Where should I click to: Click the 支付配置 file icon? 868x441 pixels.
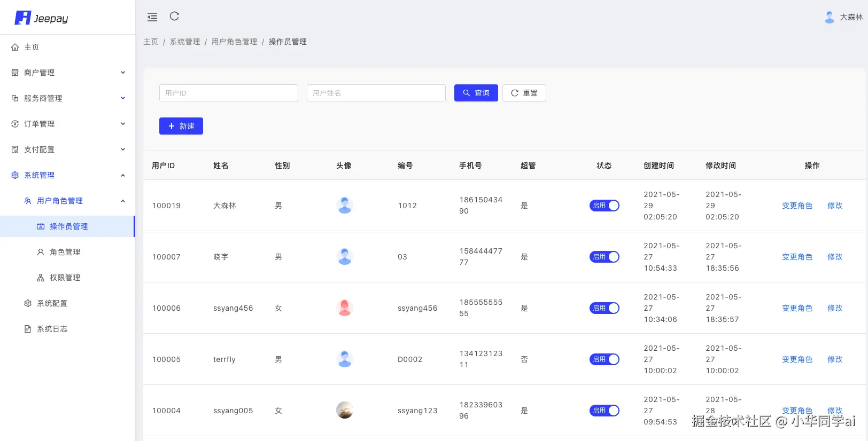pos(15,149)
